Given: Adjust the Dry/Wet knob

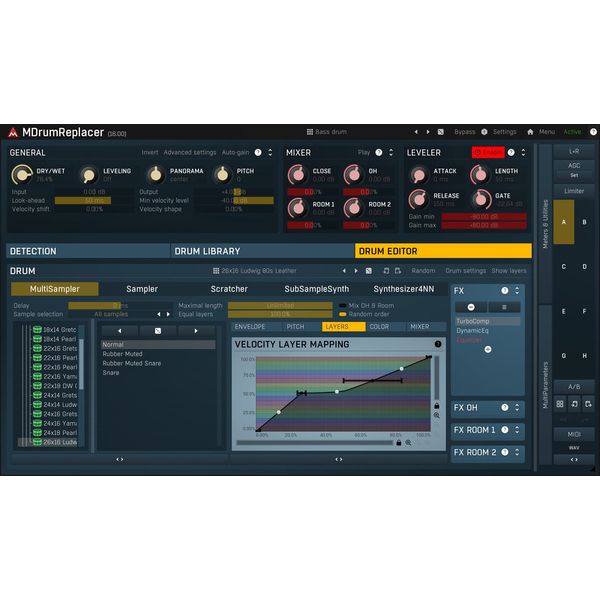Looking at the screenshot, I should point(22,175).
